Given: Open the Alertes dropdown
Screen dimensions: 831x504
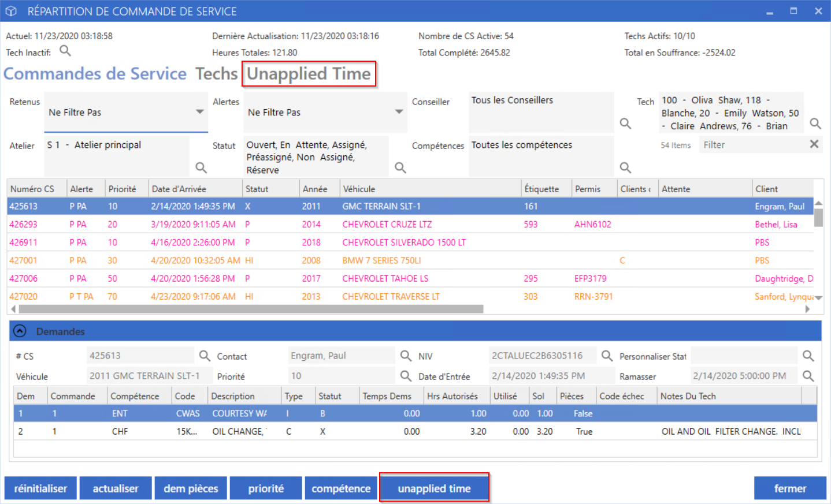Looking at the screenshot, I should pyautogui.click(x=399, y=112).
